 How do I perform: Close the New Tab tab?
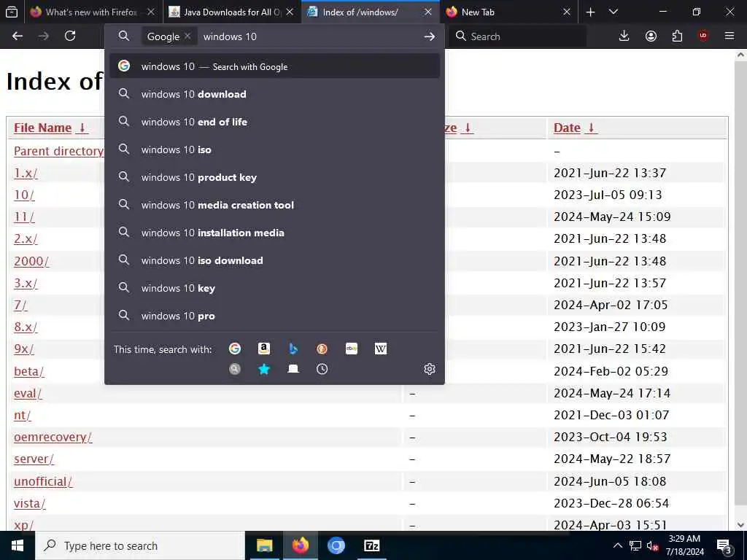point(567,12)
